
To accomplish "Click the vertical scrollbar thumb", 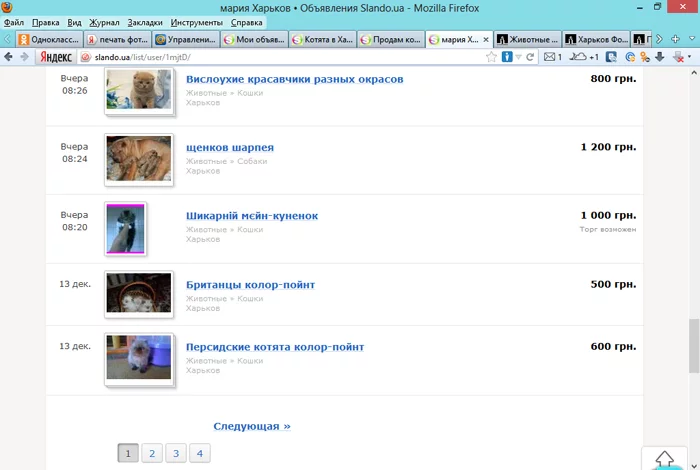I will (694, 345).
